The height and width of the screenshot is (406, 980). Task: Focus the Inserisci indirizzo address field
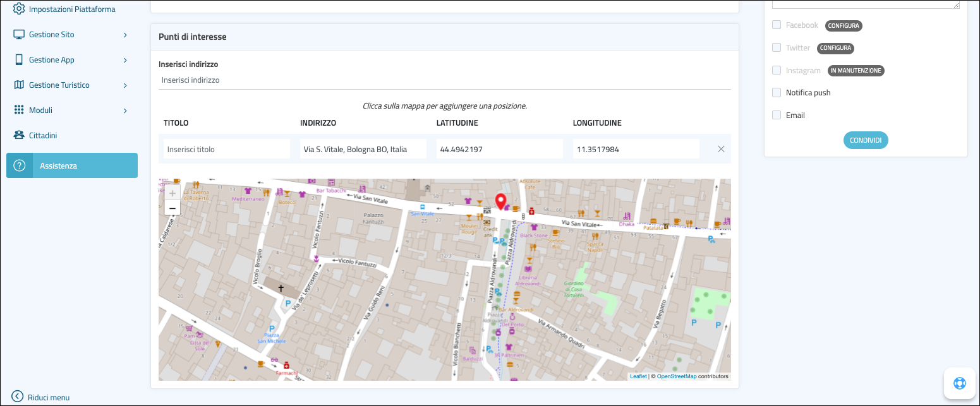(444, 80)
